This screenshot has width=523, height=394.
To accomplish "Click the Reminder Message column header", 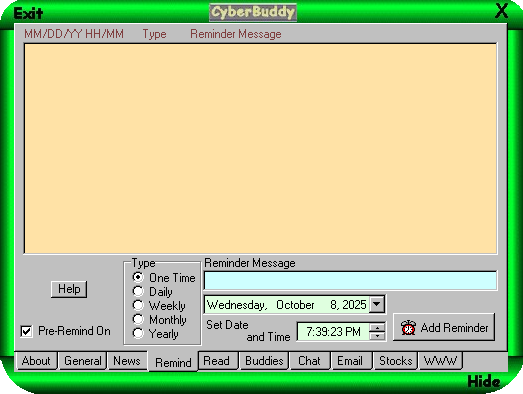I will [236, 34].
